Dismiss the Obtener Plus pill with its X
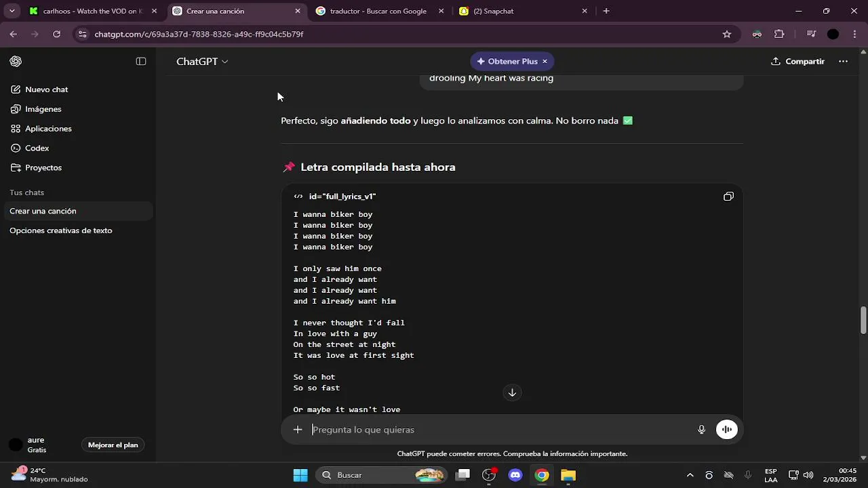The image size is (868, 488). click(545, 62)
